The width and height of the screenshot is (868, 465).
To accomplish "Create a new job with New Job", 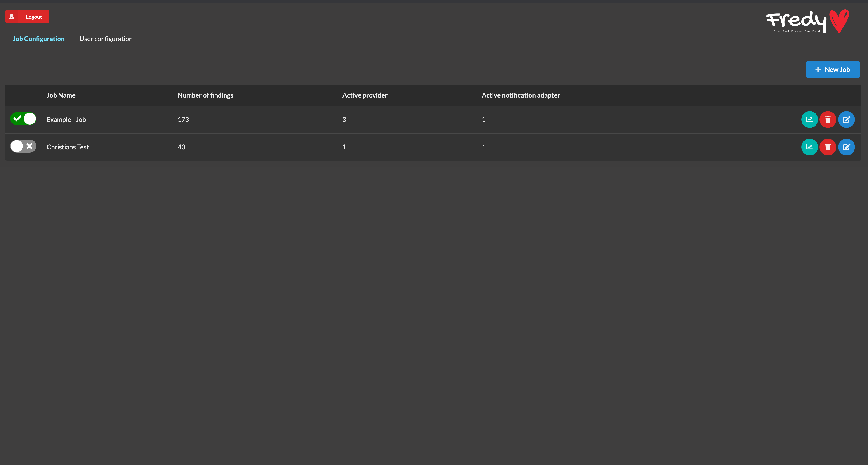I will click(833, 70).
